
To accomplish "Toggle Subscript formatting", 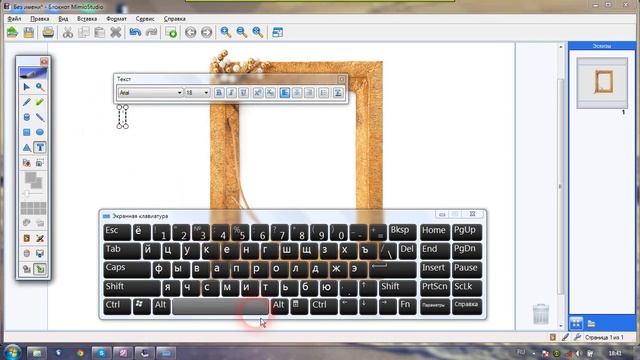I will (270, 93).
